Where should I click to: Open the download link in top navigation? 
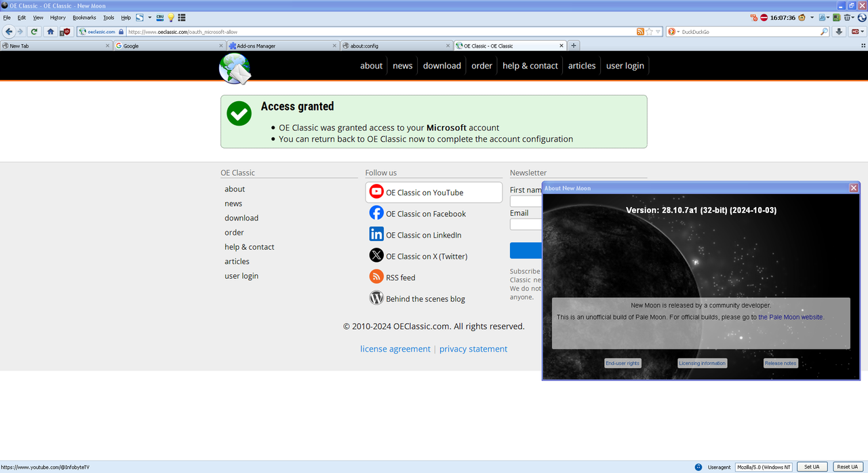click(442, 66)
